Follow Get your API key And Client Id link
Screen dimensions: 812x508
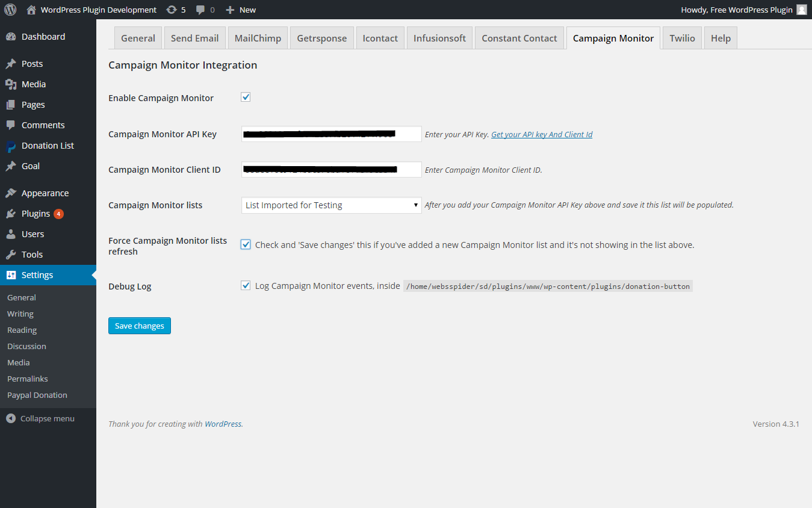click(x=542, y=134)
